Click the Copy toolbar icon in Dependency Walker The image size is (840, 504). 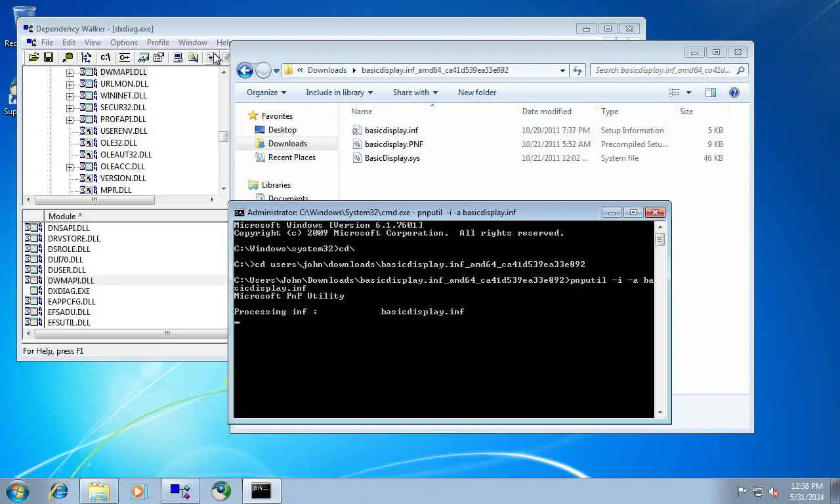coord(68,58)
